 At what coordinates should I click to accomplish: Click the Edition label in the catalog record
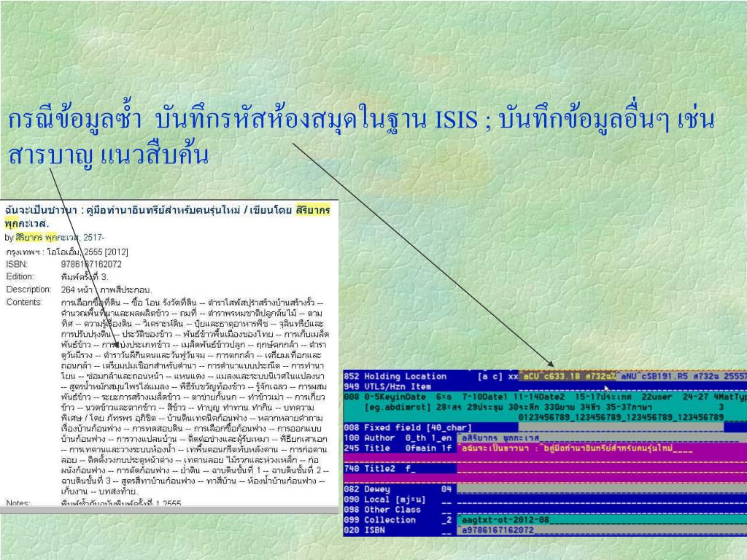point(20,276)
